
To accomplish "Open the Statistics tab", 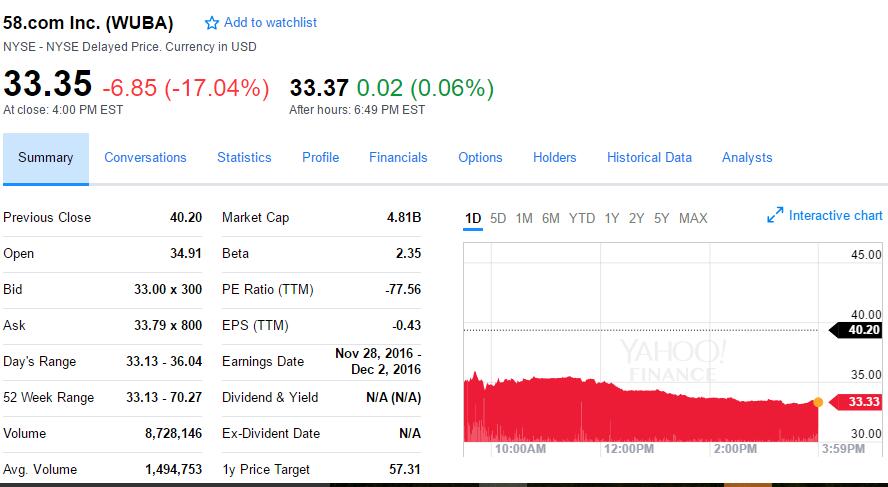I will click(x=244, y=158).
